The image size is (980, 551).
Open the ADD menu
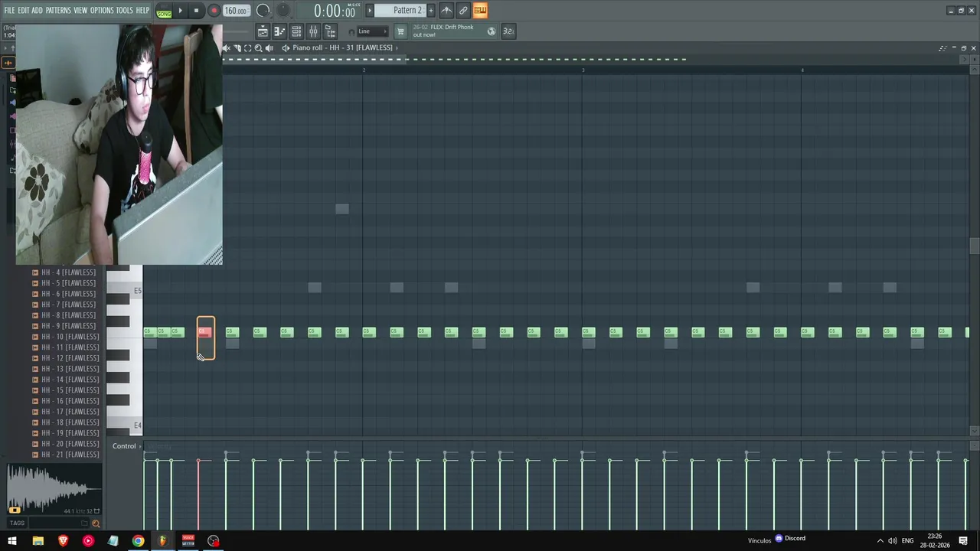coord(37,10)
